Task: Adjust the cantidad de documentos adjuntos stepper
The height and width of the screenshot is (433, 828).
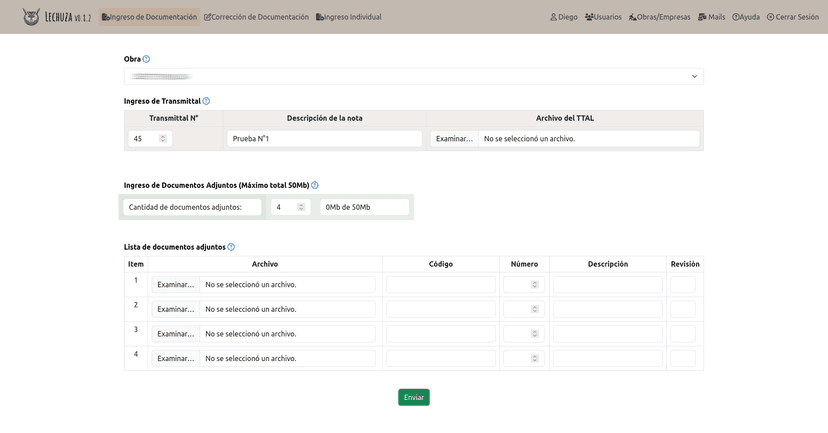Action: (x=301, y=208)
